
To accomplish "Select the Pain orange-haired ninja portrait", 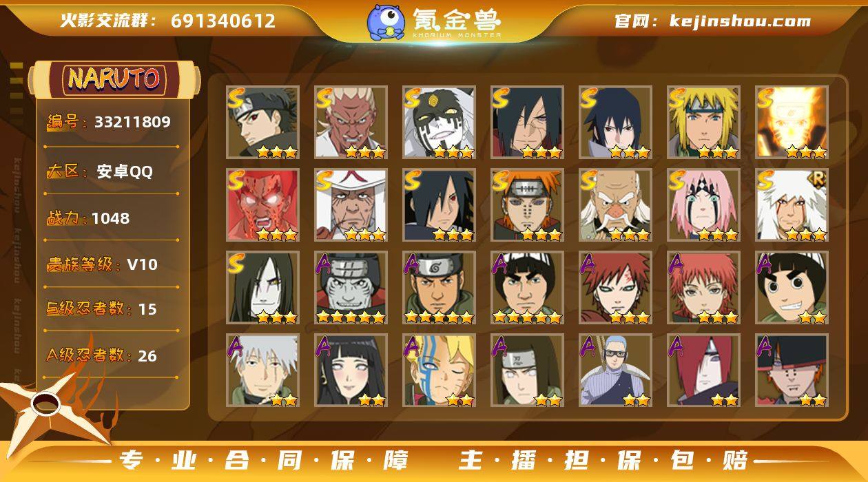I will [527, 205].
